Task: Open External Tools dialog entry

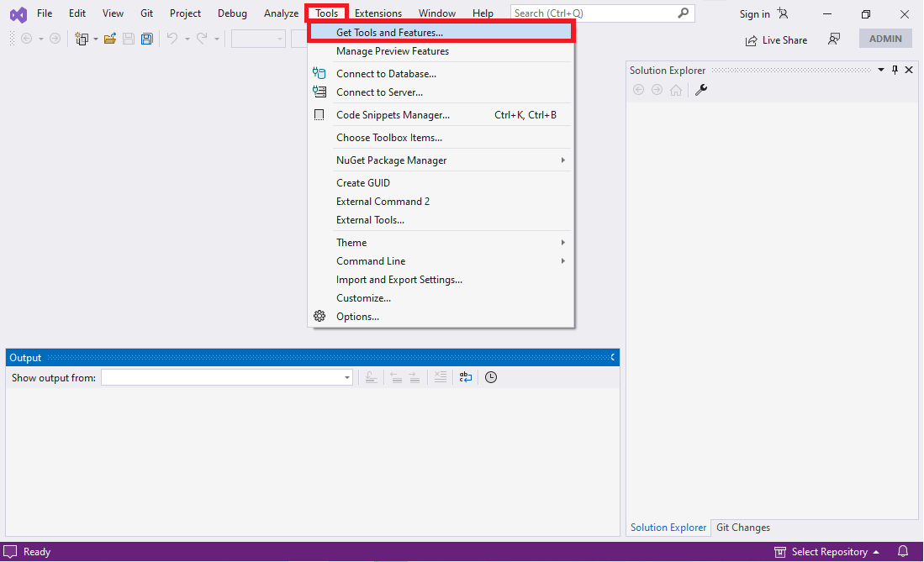Action: 441,220
